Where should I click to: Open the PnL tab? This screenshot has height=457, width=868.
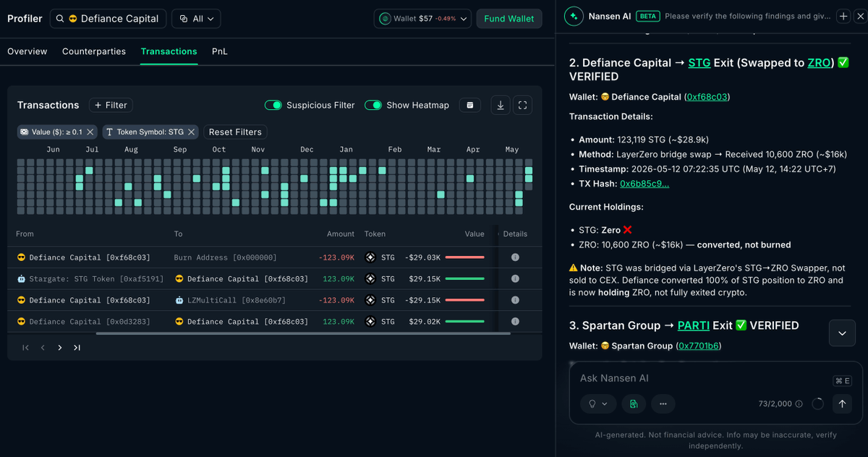click(x=220, y=51)
